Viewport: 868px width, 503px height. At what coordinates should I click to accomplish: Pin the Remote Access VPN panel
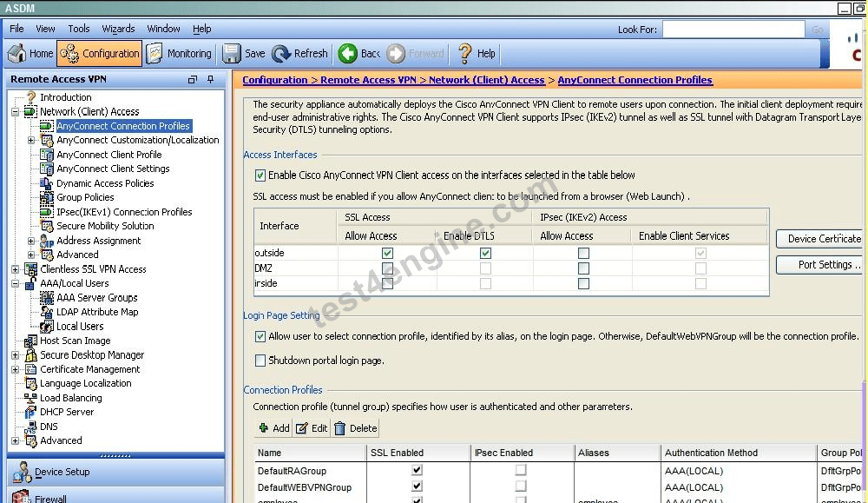click(210, 79)
